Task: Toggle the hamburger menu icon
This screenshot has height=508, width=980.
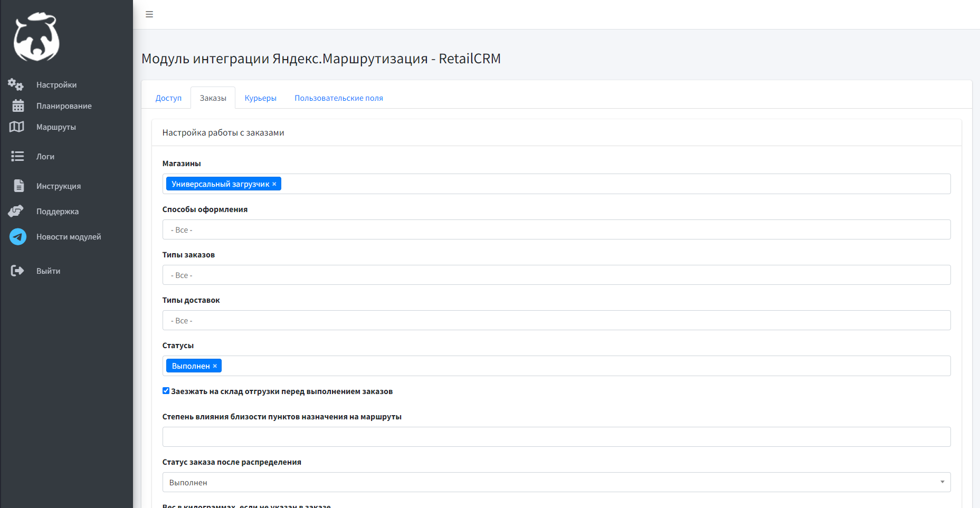Action: (x=149, y=14)
